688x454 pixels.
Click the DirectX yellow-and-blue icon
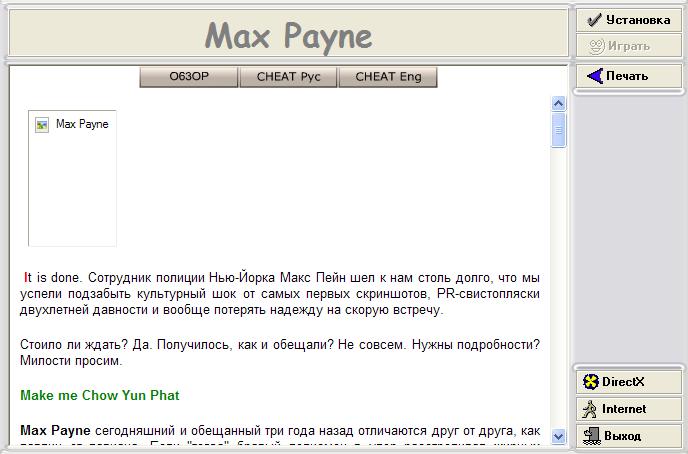pyautogui.click(x=591, y=382)
